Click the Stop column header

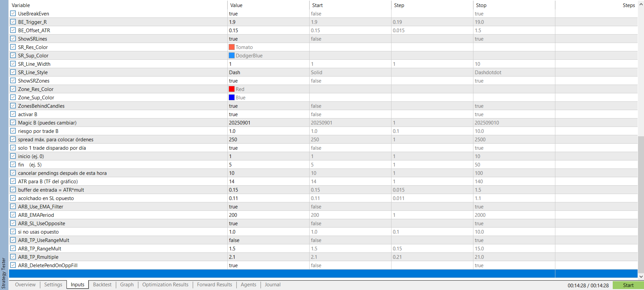[x=514, y=5]
